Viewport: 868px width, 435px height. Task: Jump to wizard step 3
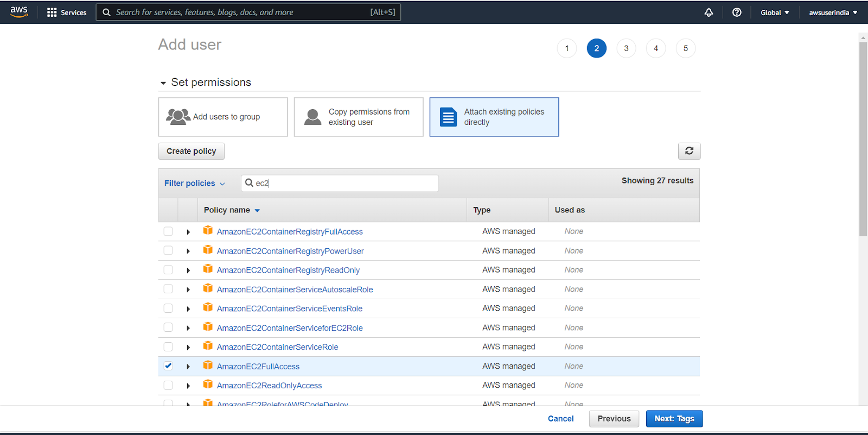coord(626,48)
